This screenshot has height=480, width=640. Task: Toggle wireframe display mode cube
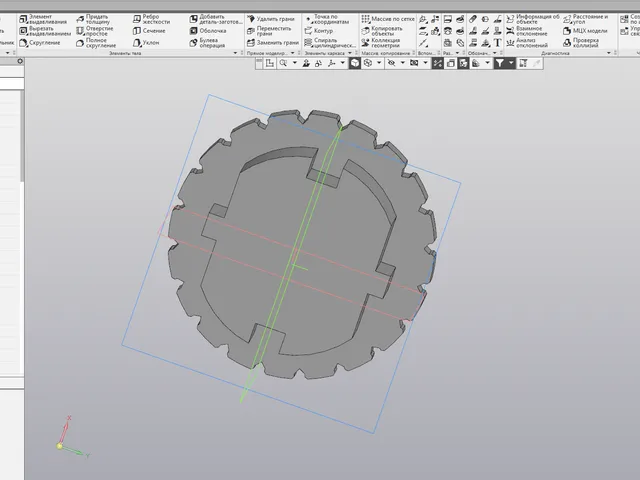click(368, 63)
